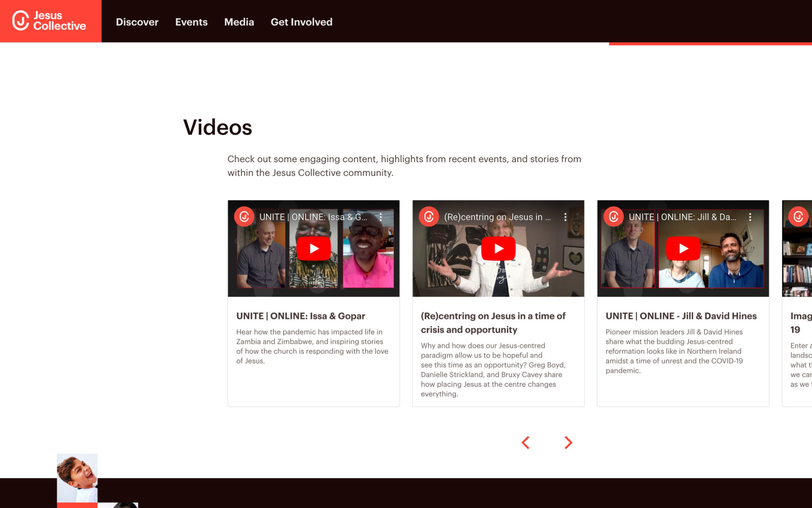Click the left arrow navigation button
Viewport: 812px width, 508px height.
[526, 442]
